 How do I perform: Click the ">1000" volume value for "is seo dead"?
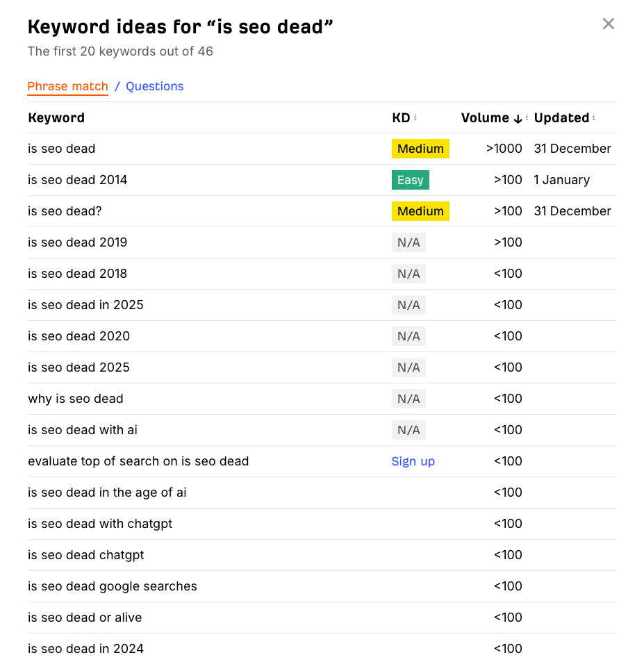tap(503, 148)
